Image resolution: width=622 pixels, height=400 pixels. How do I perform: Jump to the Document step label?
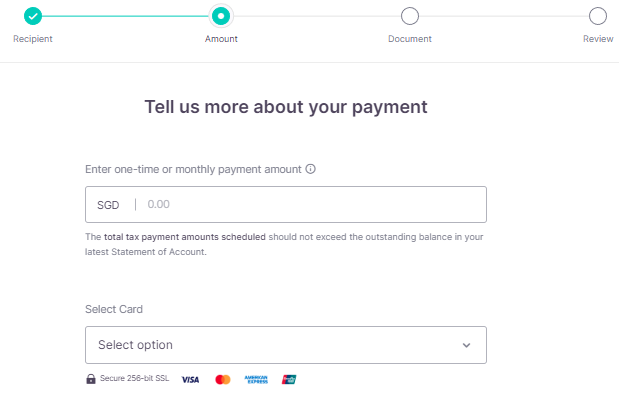tap(410, 39)
